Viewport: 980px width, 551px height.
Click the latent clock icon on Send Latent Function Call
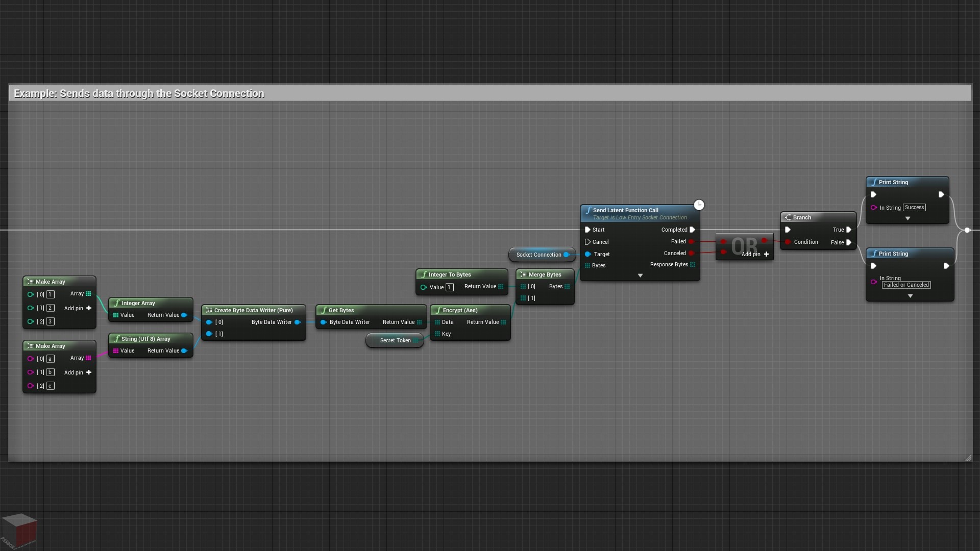pyautogui.click(x=699, y=205)
